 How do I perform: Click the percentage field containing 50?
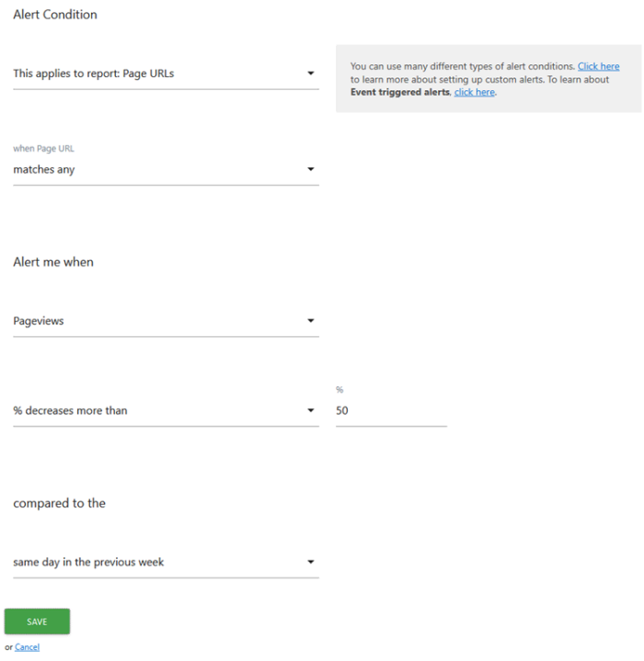pyautogui.click(x=390, y=411)
